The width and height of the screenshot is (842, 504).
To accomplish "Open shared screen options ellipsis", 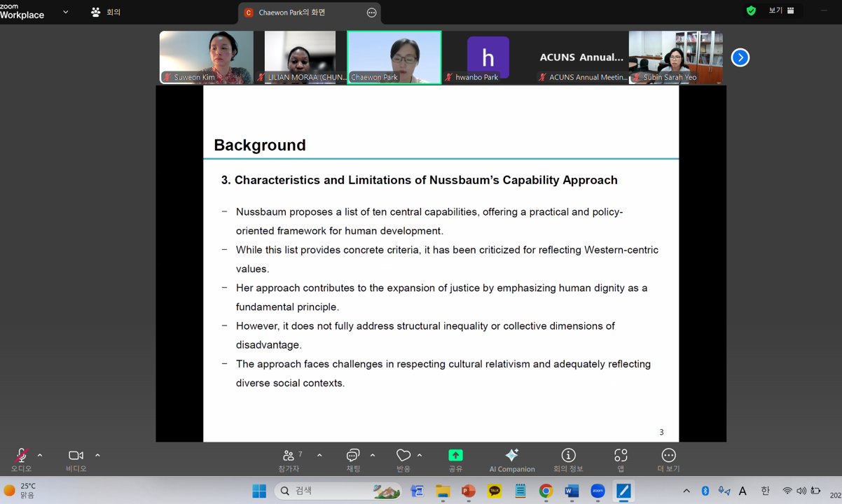I will click(371, 13).
